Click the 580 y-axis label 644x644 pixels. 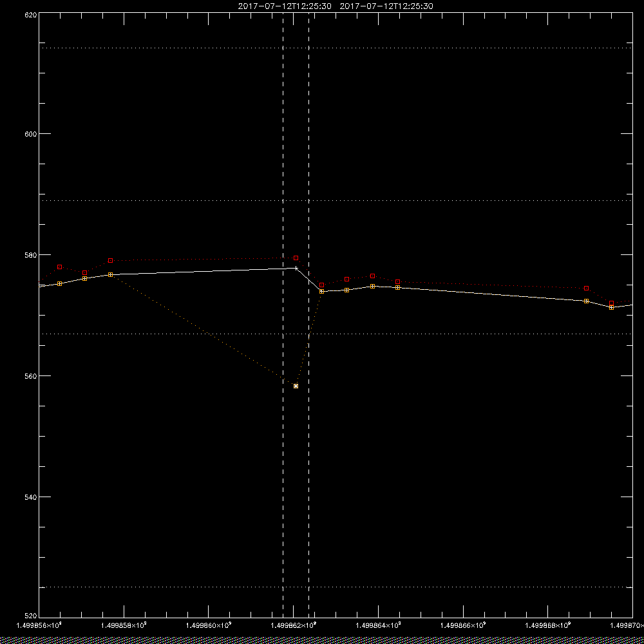click(31, 254)
